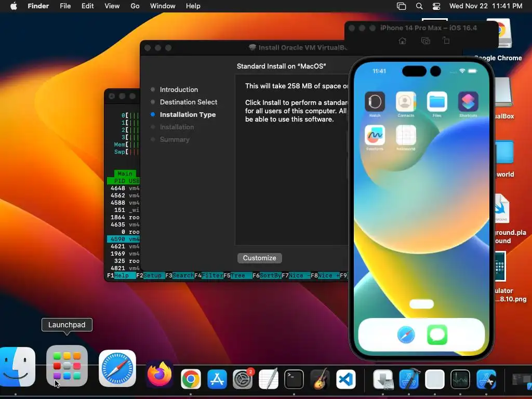The height and width of the screenshot is (399, 532).
Task: Open the Window menu
Action: point(163,6)
